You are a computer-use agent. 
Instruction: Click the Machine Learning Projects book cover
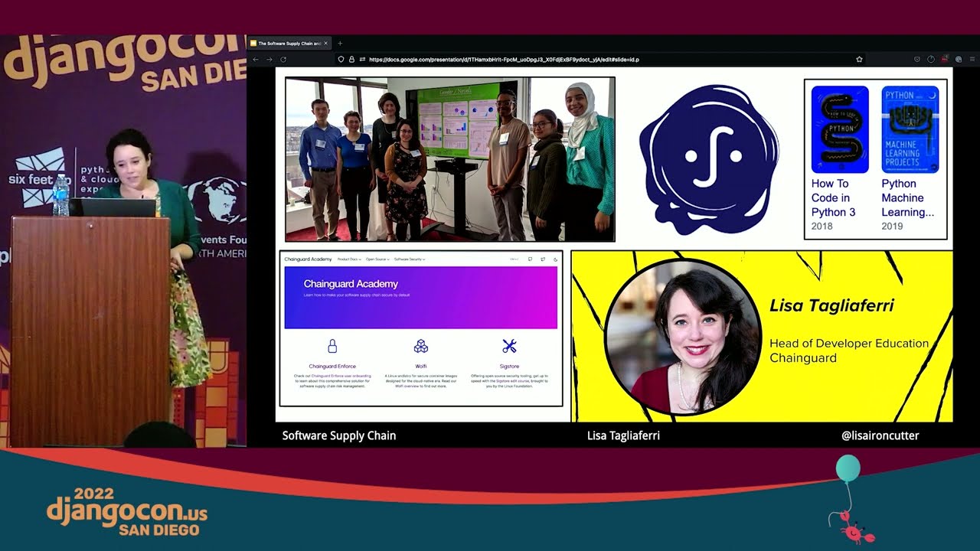pyautogui.click(x=910, y=129)
